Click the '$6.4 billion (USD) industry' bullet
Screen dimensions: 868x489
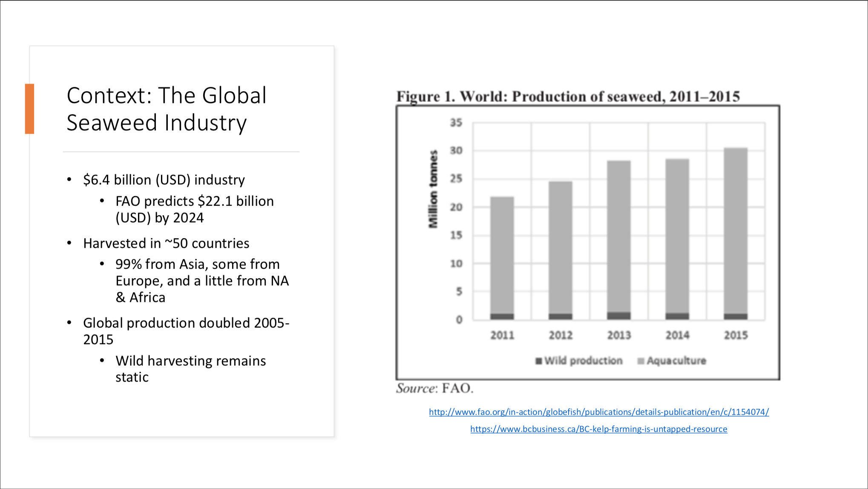click(164, 180)
